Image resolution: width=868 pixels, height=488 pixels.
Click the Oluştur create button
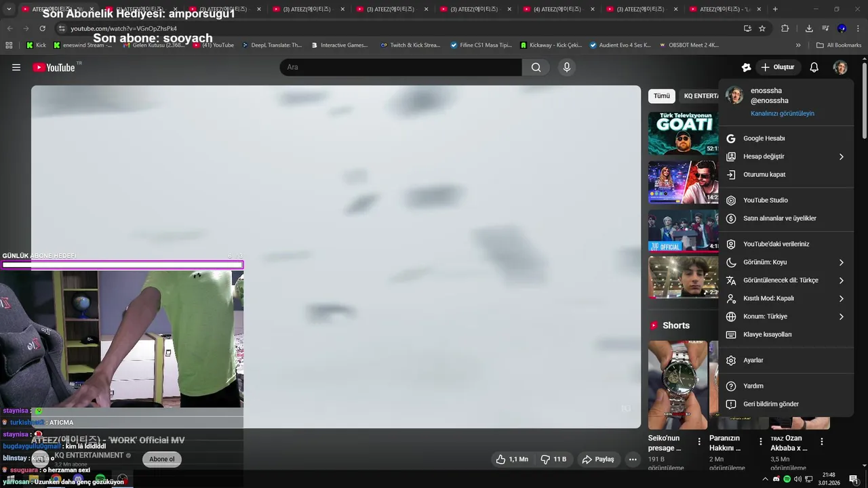click(777, 67)
